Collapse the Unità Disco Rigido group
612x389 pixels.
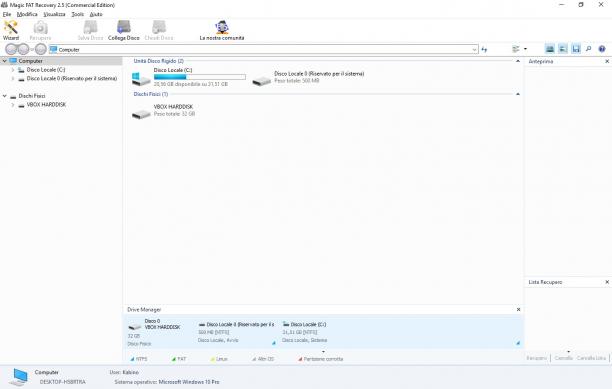pos(518,61)
